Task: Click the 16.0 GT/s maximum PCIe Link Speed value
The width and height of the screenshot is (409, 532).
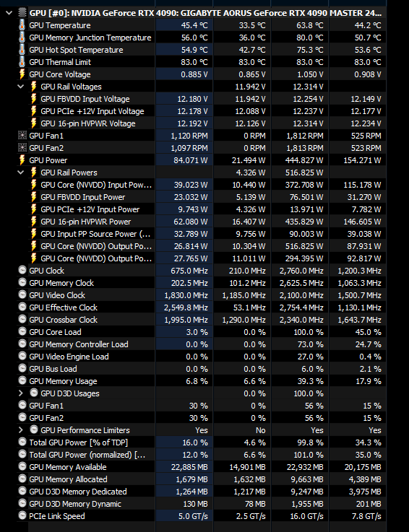Action: click(x=307, y=516)
